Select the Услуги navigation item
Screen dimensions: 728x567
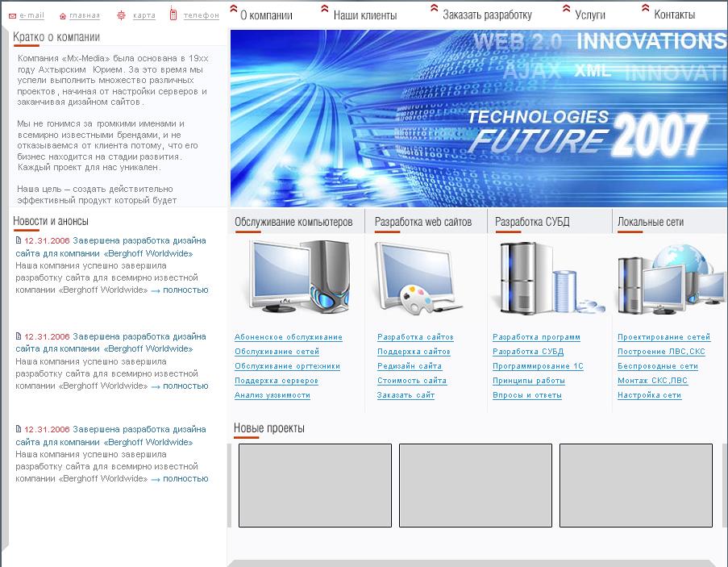(590, 15)
